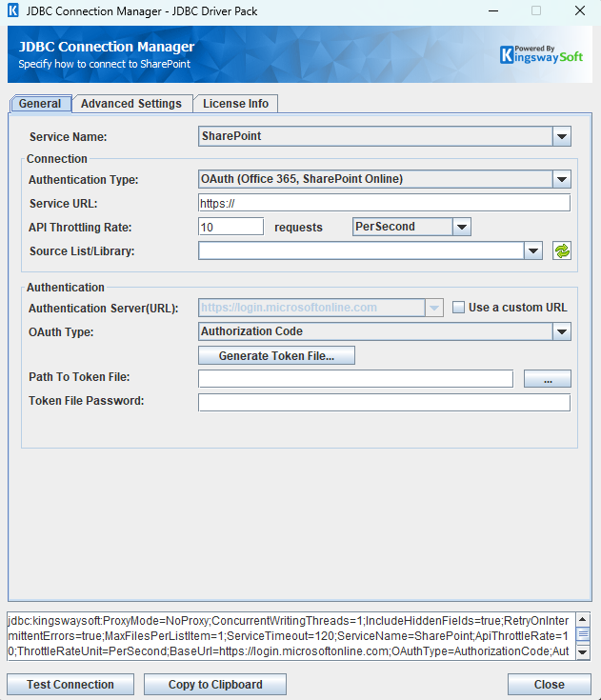Viewport: 601px width, 700px height.
Task: Open the Service Name dropdown
Action: [562, 136]
